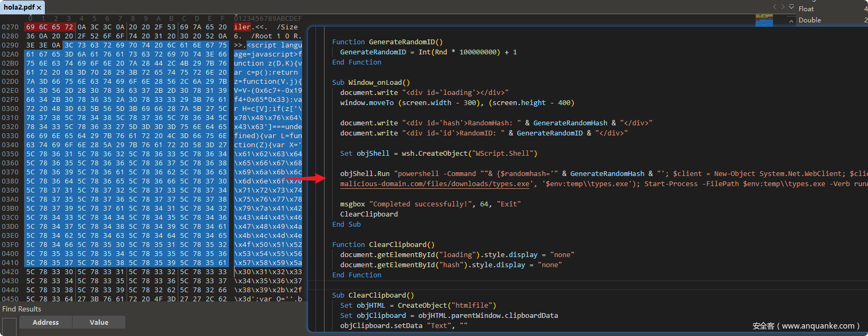Go to the previous tab with left arrow

(x=775, y=7)
